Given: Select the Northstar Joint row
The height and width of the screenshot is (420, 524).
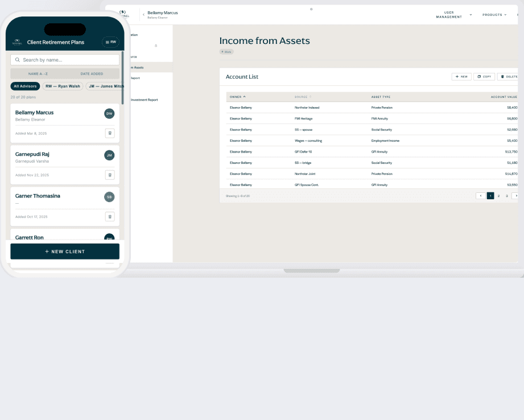Looking at the screenshot, I should coord(372,174).
